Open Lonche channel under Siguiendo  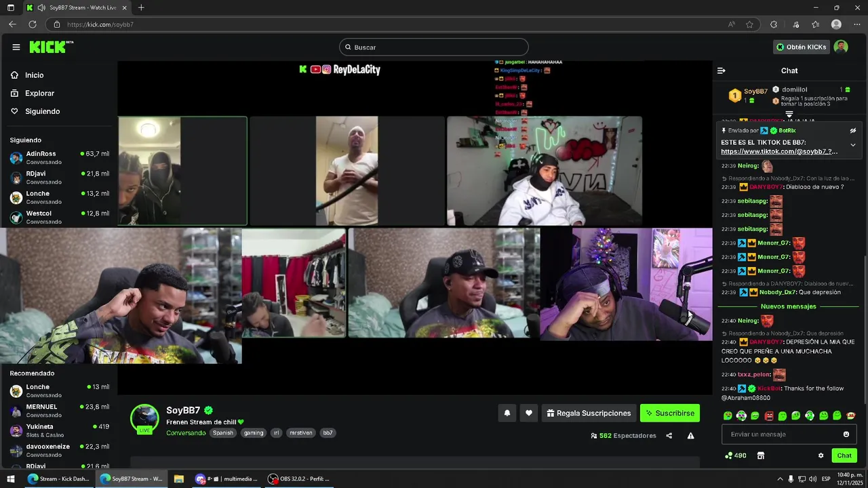[60, 197]
